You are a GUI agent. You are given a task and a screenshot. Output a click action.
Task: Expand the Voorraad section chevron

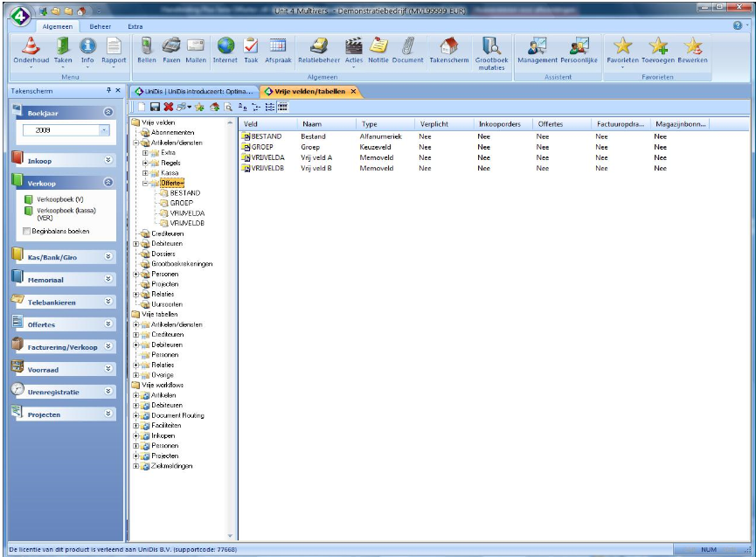[x=108, y=369]
